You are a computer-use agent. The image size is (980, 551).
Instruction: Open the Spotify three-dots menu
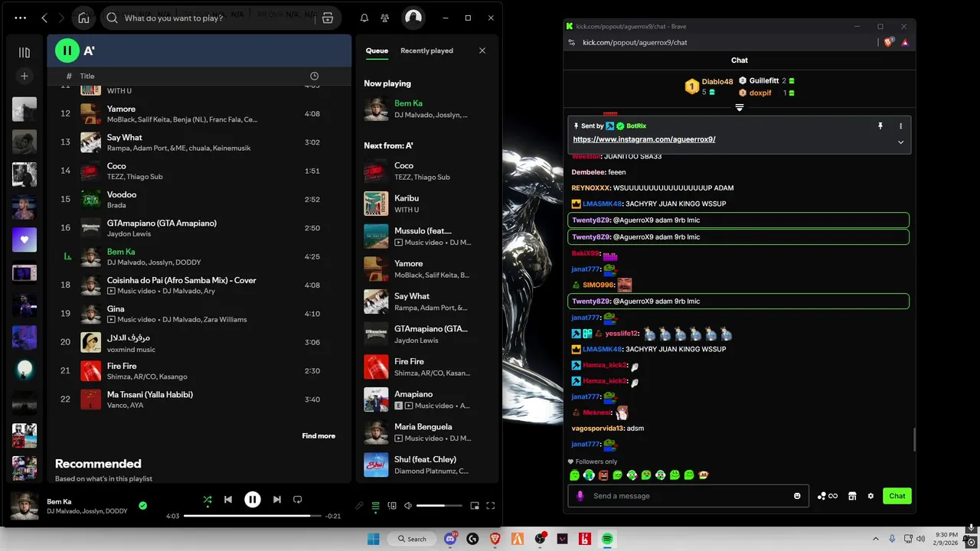point(21,18)
